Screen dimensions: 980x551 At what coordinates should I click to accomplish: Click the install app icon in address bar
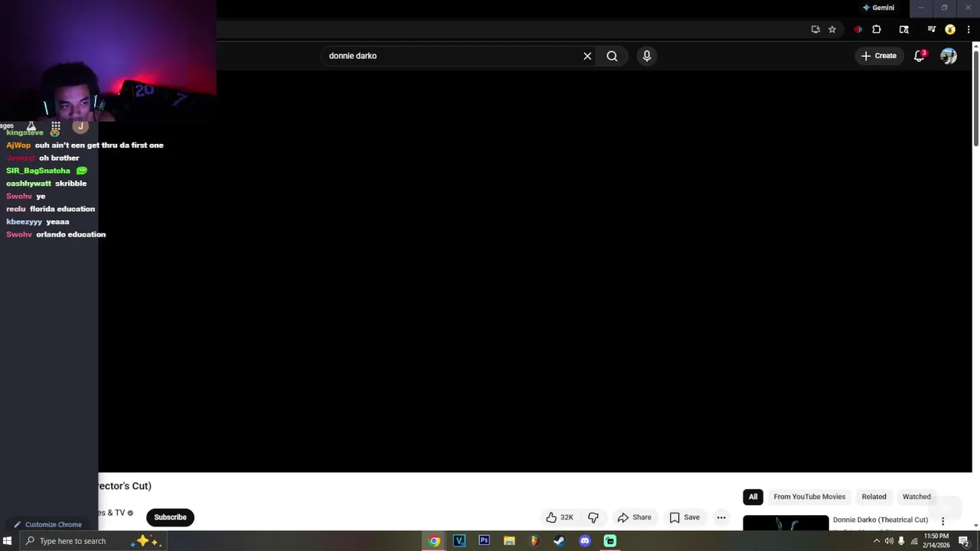coord(815,30)
